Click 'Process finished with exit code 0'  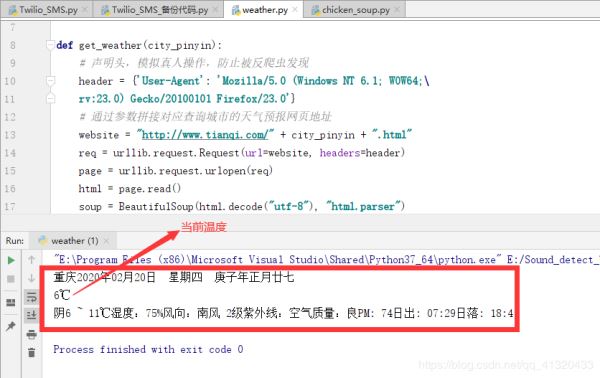(148, 349)
